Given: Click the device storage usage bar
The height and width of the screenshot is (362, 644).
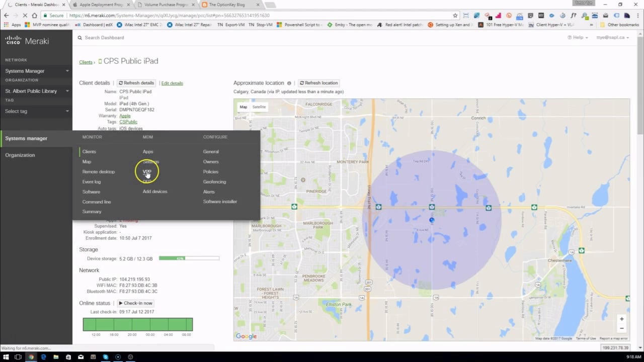Looking at the screenshot, I should click(x=189, y=258).
